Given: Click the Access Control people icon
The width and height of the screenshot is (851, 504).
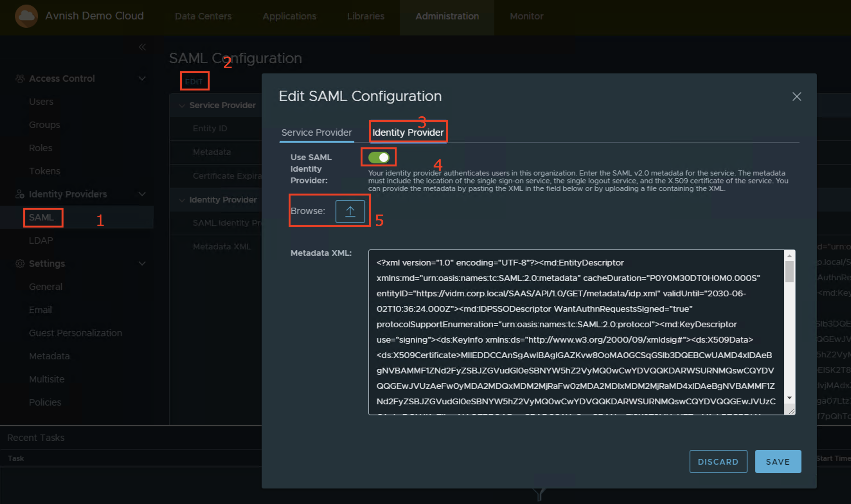Looking at the screenshot, I should (x=20, y=78).
